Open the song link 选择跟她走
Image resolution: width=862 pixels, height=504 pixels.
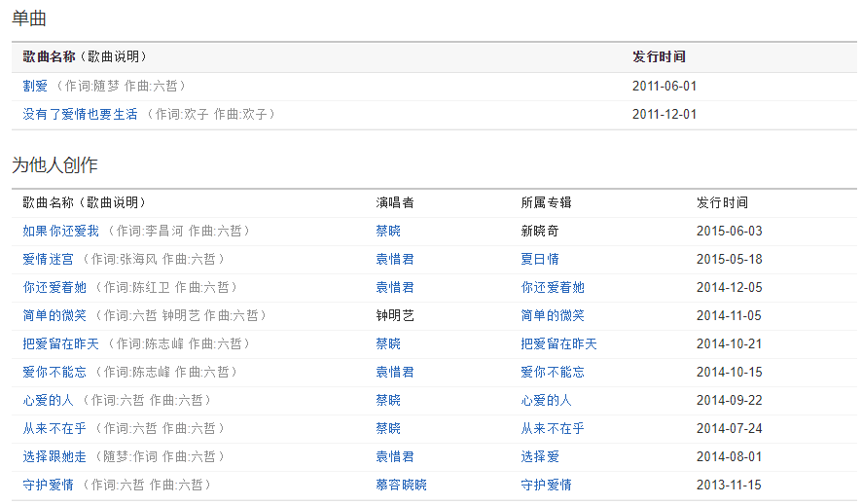point(54,456)
